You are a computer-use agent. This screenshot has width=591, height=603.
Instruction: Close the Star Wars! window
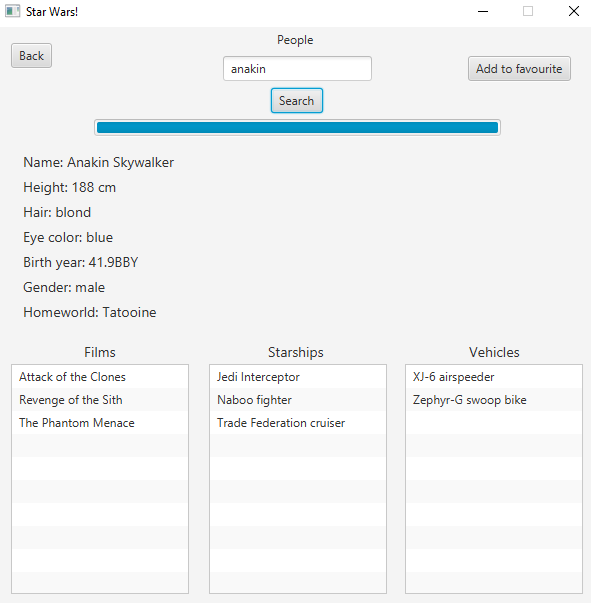(574, 11)
